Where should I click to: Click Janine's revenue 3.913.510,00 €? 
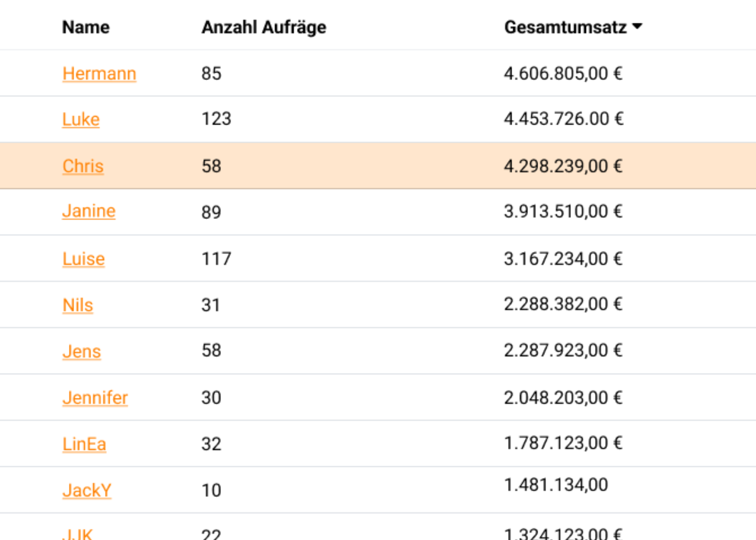coord(563,212)
